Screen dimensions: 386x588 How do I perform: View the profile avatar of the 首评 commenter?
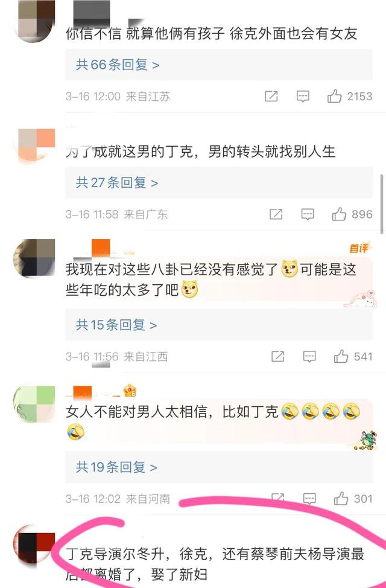34,258
